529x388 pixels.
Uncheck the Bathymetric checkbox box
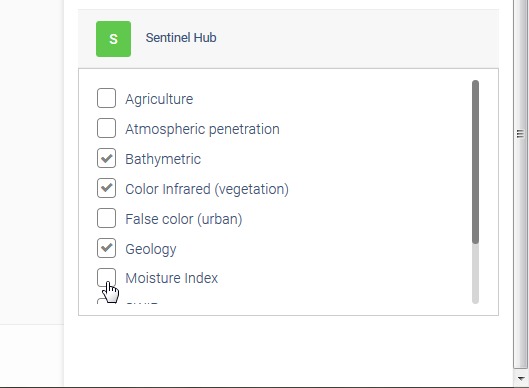(x=106, y=158)
